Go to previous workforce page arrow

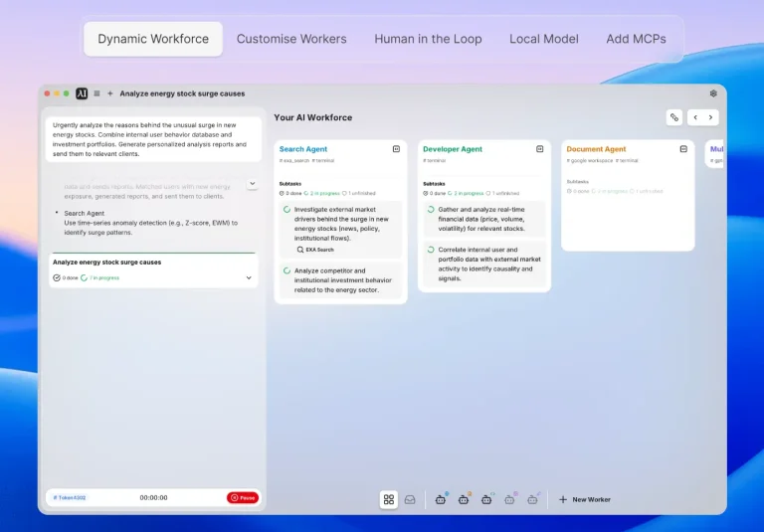pyautogui.click(x=695, y=117)
